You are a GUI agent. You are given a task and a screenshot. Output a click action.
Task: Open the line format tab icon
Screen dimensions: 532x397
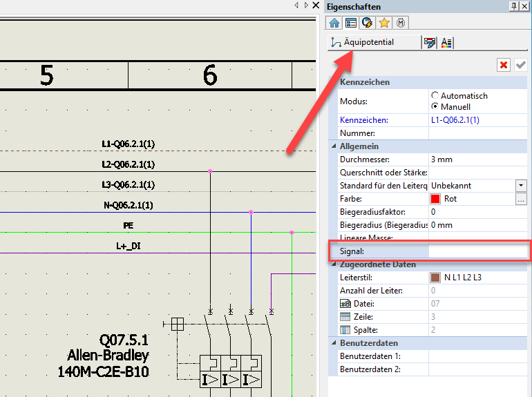point(430,43)
